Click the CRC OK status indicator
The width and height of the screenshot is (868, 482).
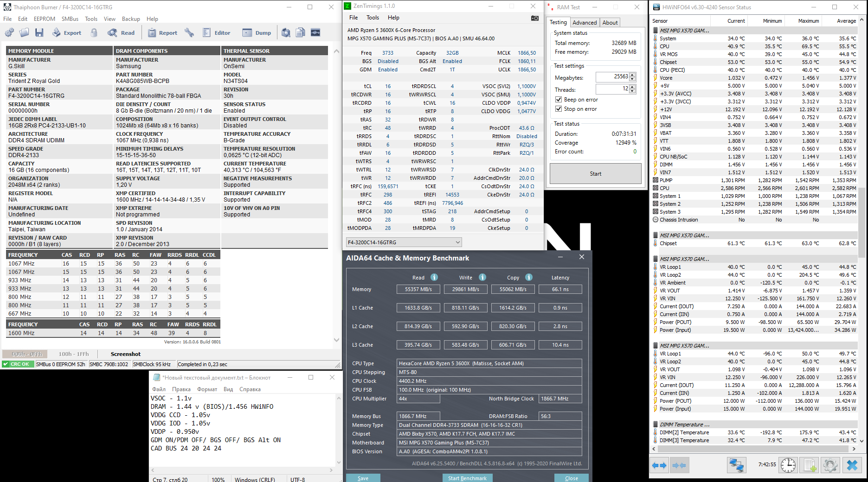coord(18,364)
